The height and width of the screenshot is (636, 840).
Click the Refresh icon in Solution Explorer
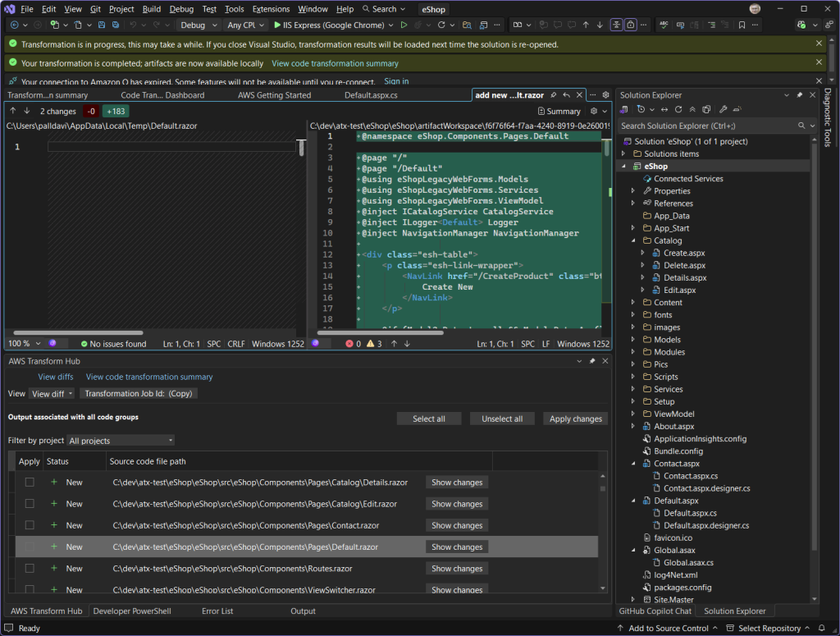pos(678,109)
